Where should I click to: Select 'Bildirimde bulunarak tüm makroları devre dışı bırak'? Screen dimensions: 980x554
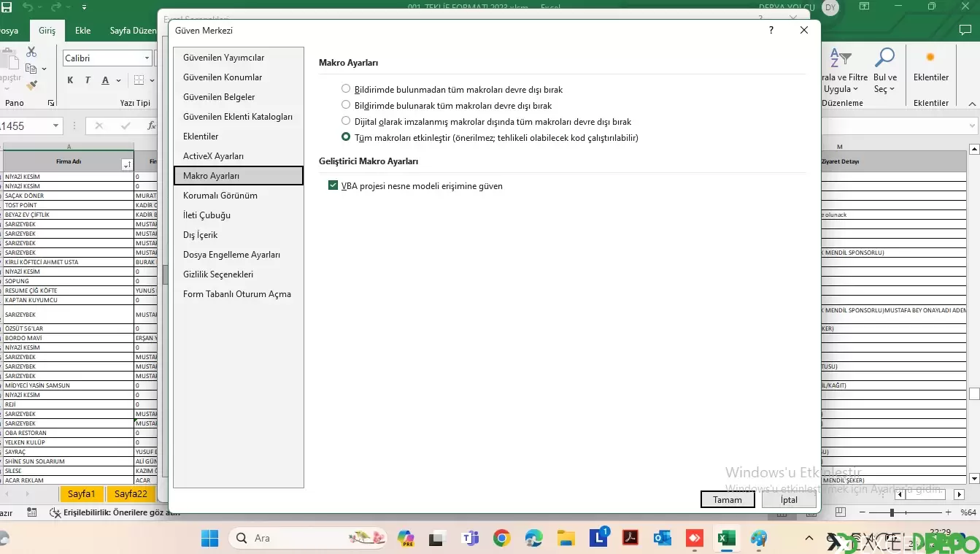[346, 105]
